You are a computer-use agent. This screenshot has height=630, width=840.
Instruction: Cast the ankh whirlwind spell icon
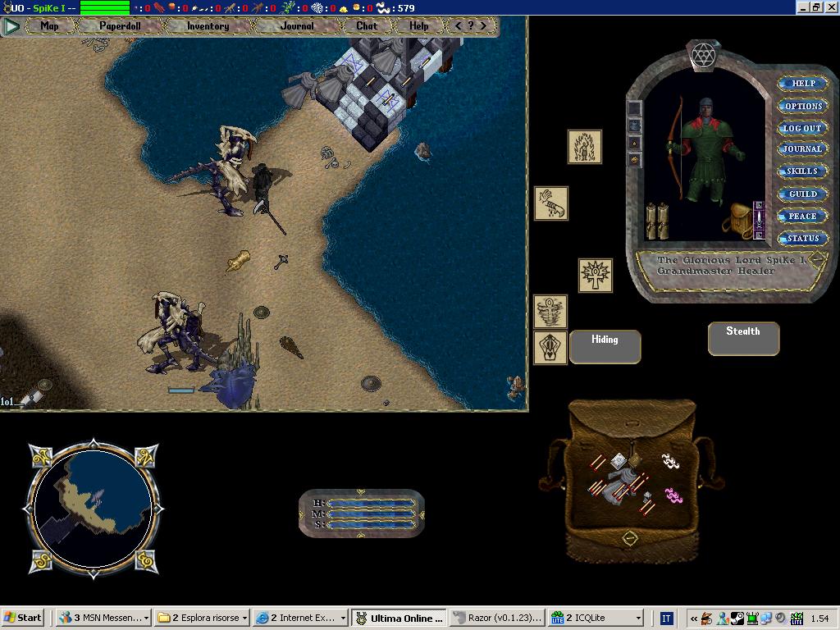(x=550, y=311)
